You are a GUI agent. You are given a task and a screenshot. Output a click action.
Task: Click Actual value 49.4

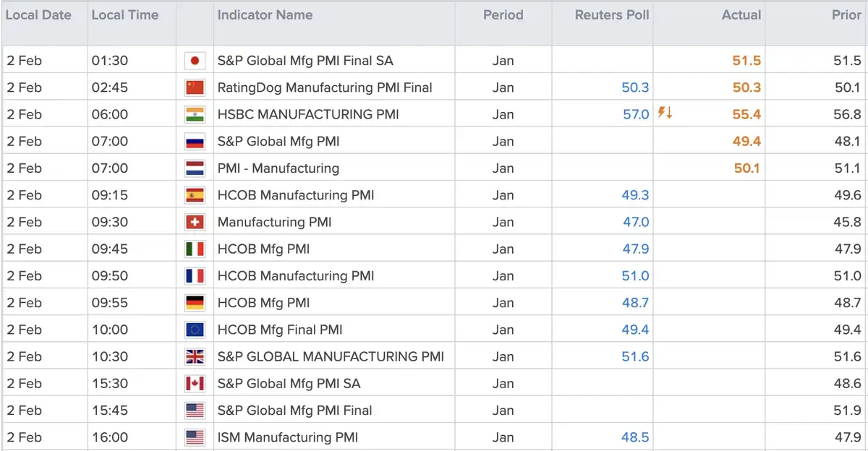tap(746, 142)
